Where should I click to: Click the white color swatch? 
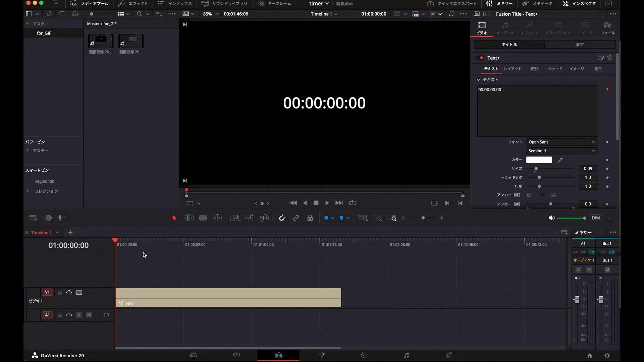tap(539, 160)
